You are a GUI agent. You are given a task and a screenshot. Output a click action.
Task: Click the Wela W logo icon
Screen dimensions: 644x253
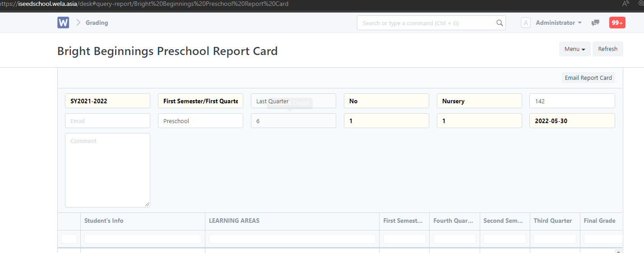63,23
